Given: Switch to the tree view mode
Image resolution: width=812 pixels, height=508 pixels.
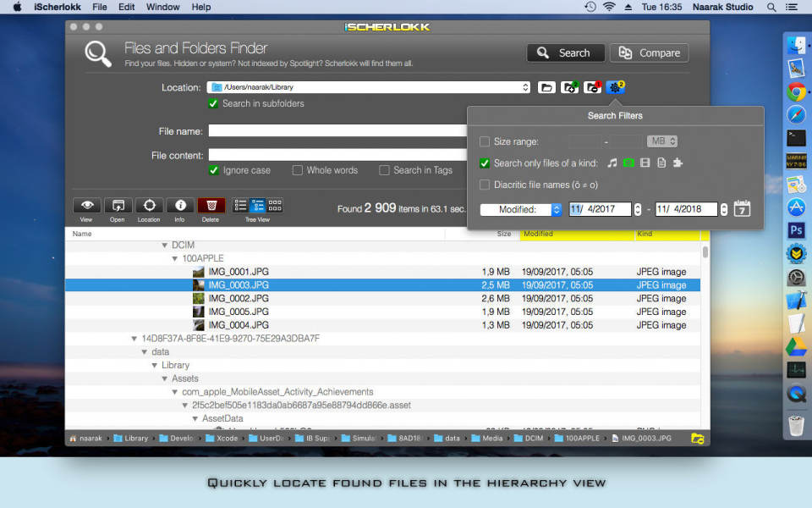Looking at the screenshot, I should coord(257,206).
